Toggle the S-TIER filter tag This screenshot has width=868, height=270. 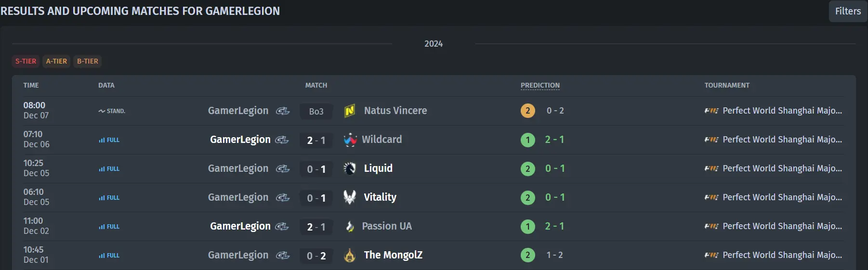26,61
